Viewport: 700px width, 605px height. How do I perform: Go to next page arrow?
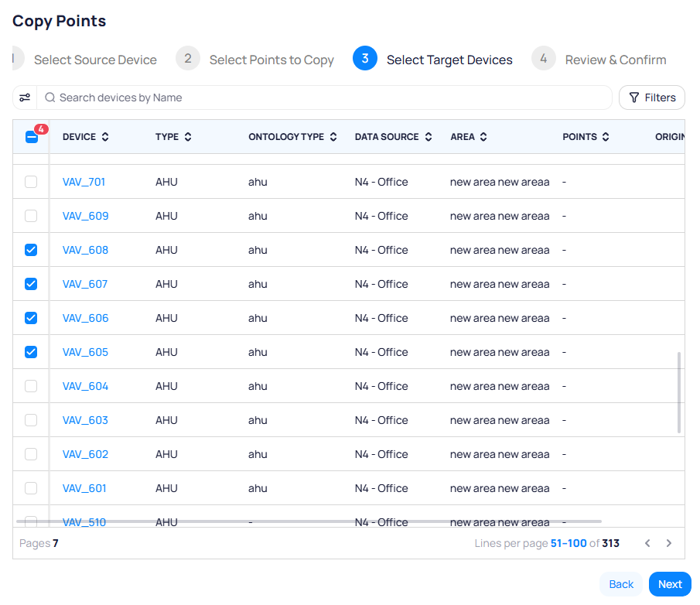click(669, 543)
